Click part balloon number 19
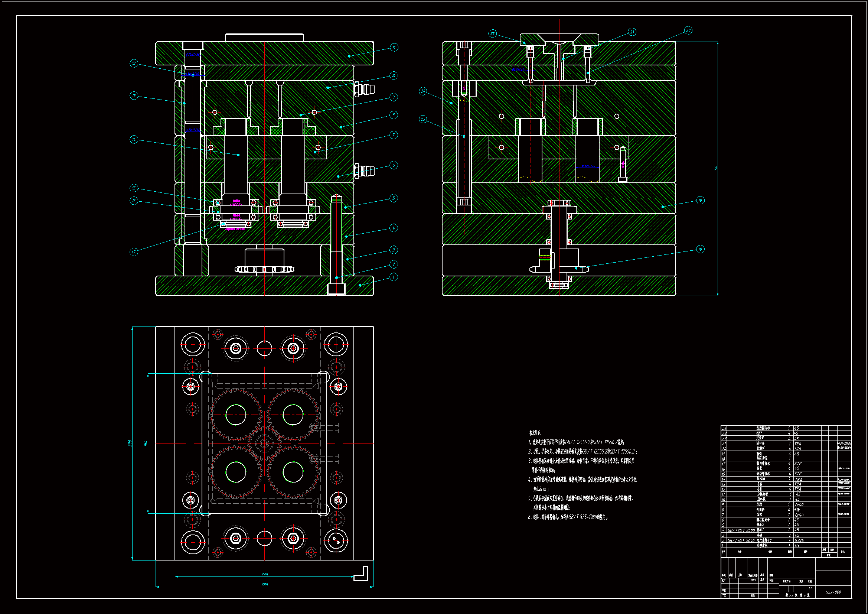 pos(700,200)
